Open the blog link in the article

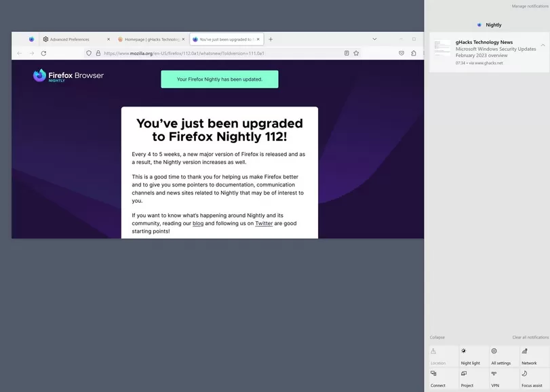click(198, 223)
